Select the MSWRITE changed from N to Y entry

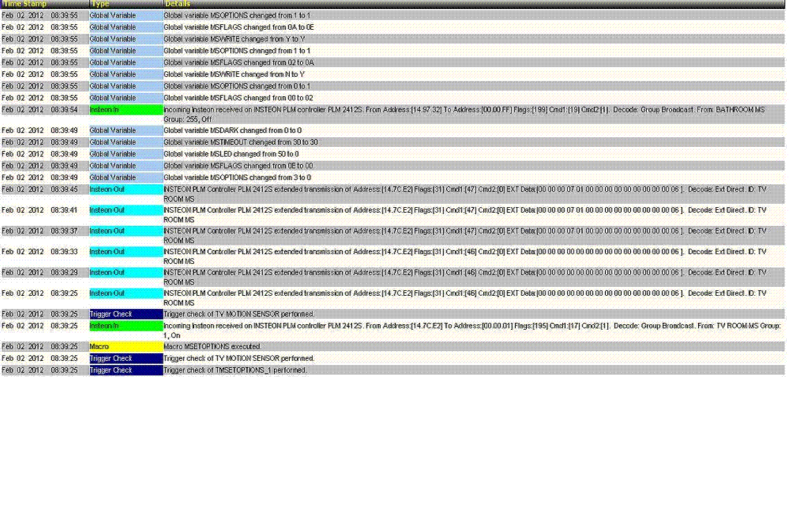(x=234, y=74)
